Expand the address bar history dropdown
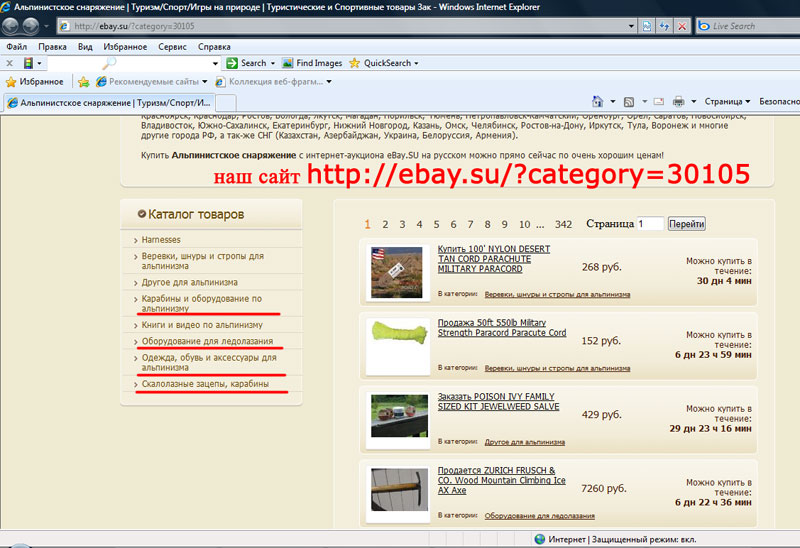The width and height of the screenshot is (800, 548). pyautogui.click(x=631, y=26)
